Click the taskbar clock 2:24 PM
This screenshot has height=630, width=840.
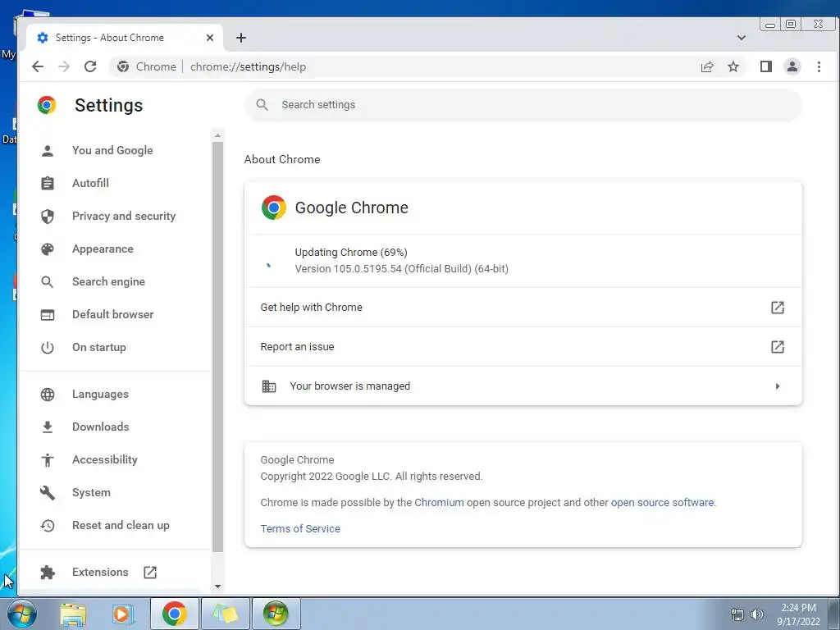pos(798,608)
